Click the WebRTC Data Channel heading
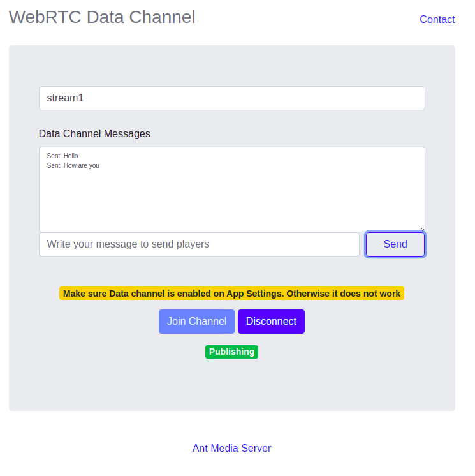Viewport: 475px width, 476px height. (102, 17)
